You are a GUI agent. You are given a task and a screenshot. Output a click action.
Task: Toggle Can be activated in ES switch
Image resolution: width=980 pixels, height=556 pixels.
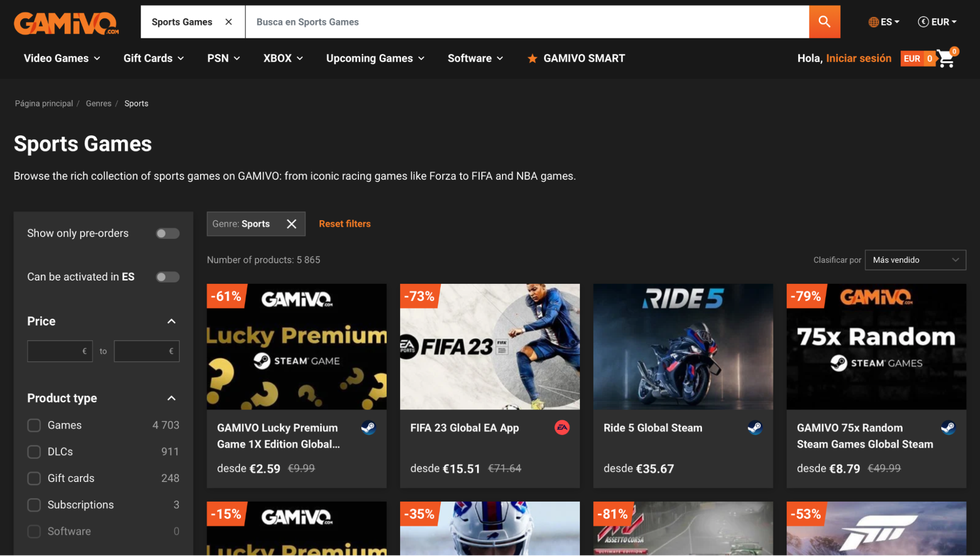point(168,277)
